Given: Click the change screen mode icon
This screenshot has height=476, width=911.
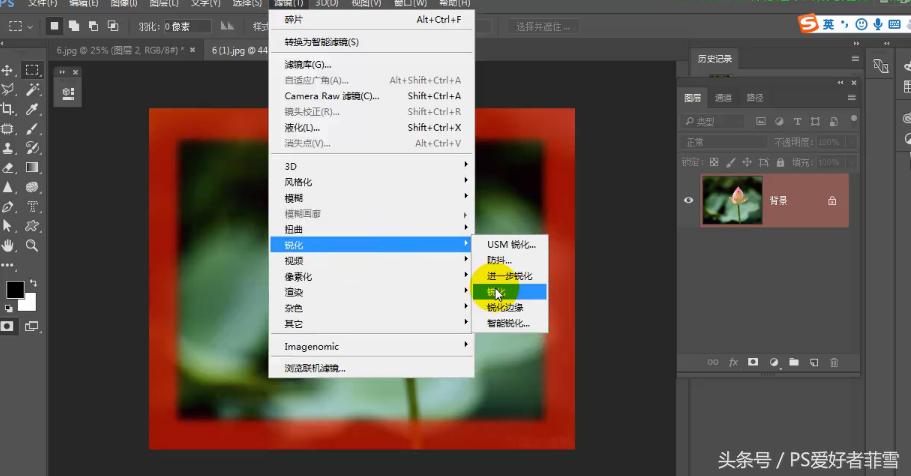Looking at the screenshot, I should [31, 327].
